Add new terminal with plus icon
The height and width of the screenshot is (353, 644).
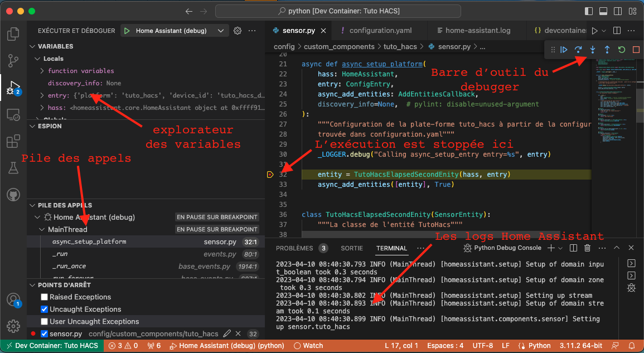click(551, 248)
